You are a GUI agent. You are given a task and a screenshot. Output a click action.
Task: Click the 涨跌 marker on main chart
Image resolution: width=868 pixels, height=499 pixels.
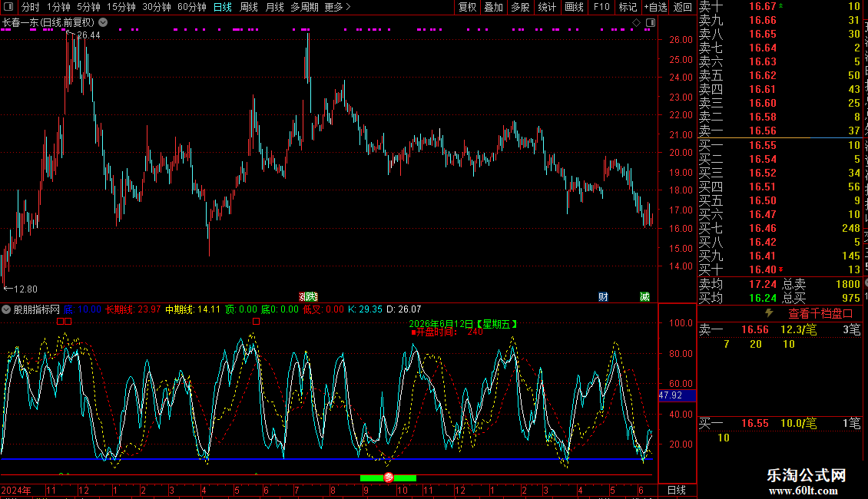pos(308,297)
